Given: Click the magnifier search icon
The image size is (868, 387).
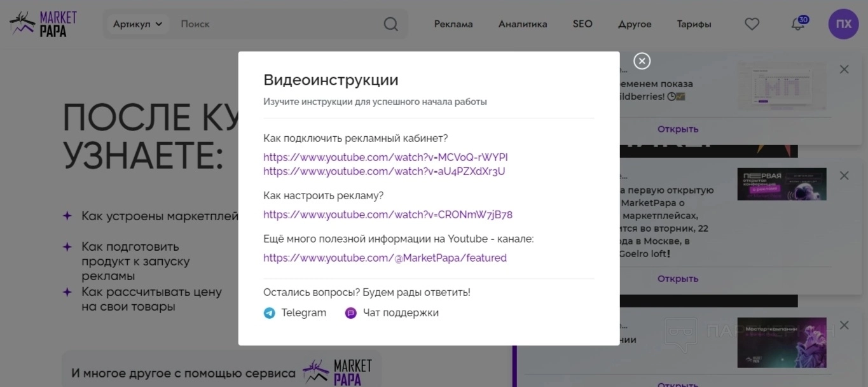Looking at the screenshot, I should coord(390,24).
